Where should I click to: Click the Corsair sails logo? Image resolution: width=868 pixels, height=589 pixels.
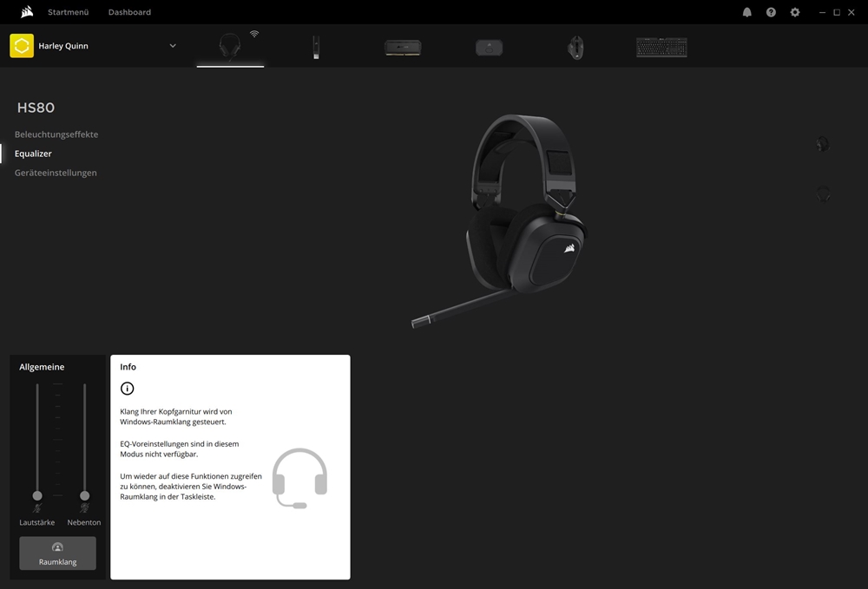click(27, 11)
